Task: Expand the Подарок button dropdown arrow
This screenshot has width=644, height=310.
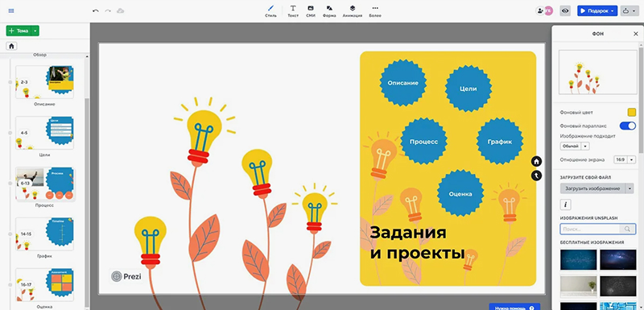Action: [613, 11]
